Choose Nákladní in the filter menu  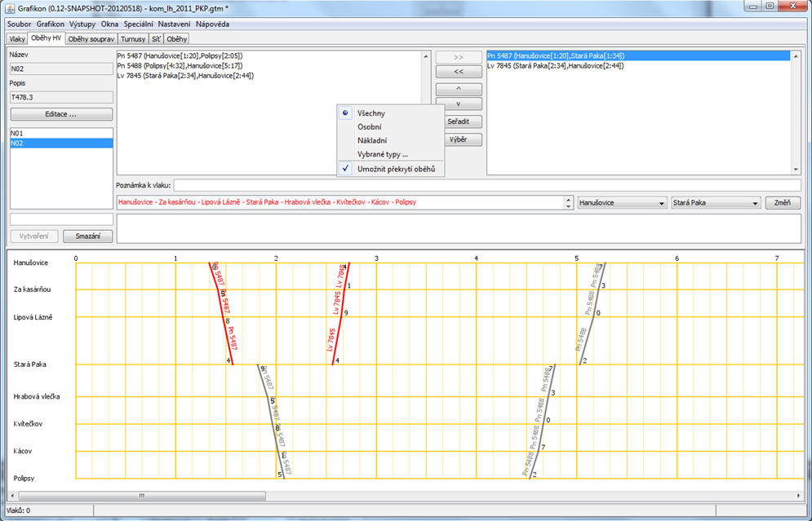pos(390,140)
